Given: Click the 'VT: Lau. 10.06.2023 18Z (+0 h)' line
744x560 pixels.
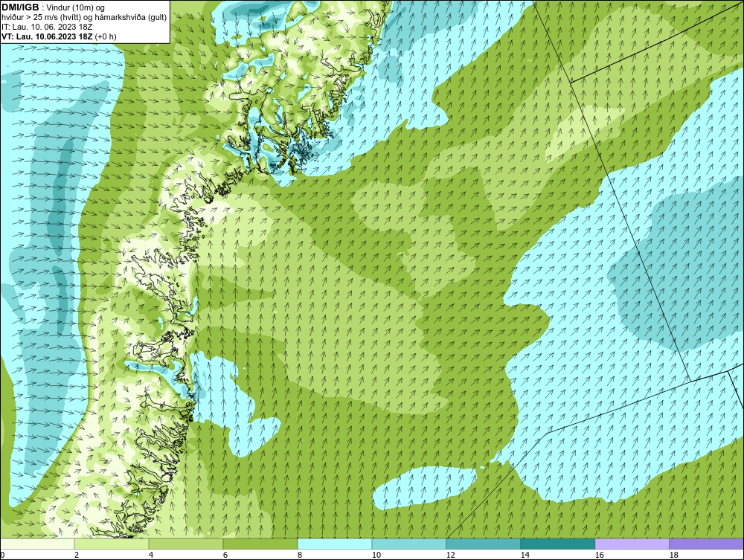Looking at the screenshot, I should pyautogui.click(x=59, y=36).
